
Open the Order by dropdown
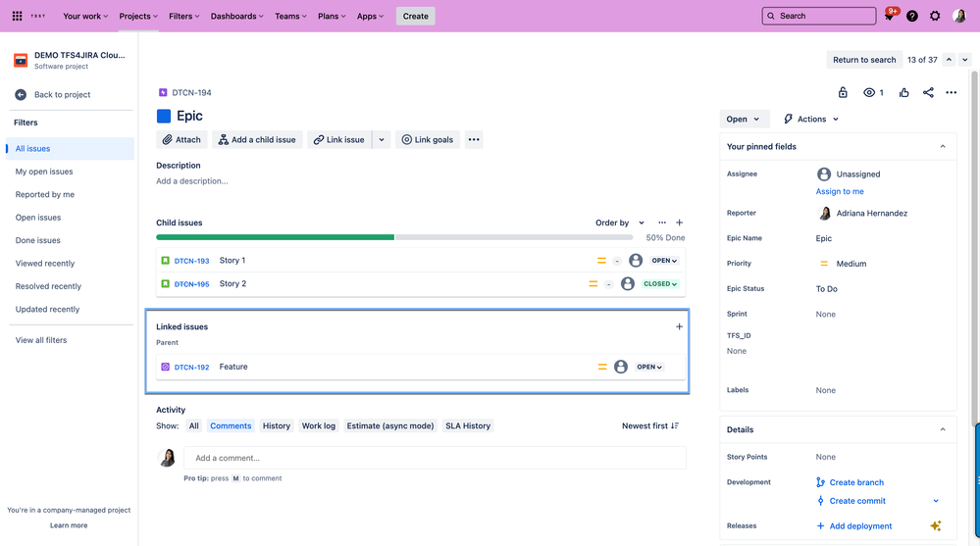[x=619, y=223]
